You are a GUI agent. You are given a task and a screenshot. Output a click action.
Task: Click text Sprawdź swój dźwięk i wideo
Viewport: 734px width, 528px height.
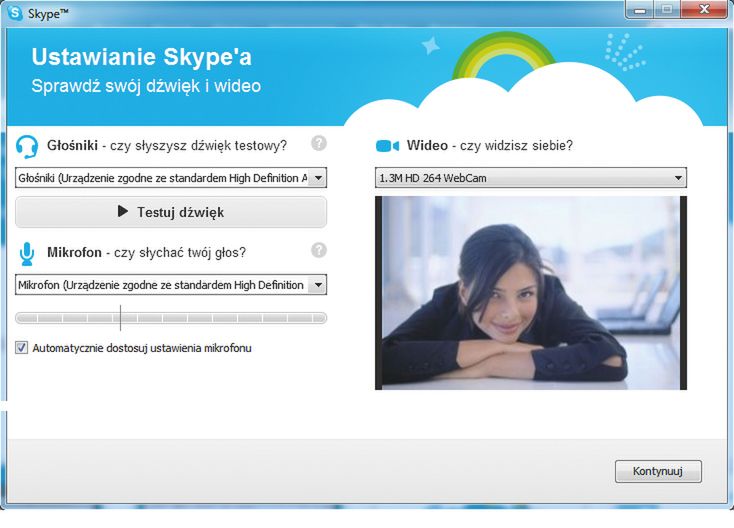pos(146,86)
